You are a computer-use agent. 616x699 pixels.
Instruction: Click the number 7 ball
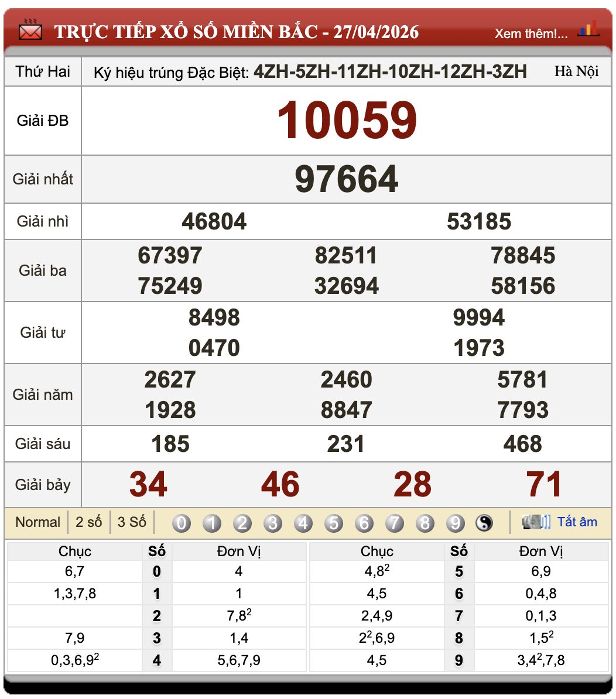point(395,523)
